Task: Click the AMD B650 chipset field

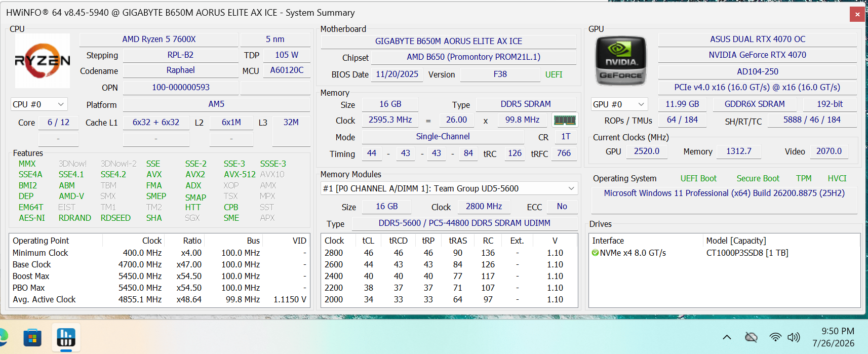Action: [x=474, y=57]
